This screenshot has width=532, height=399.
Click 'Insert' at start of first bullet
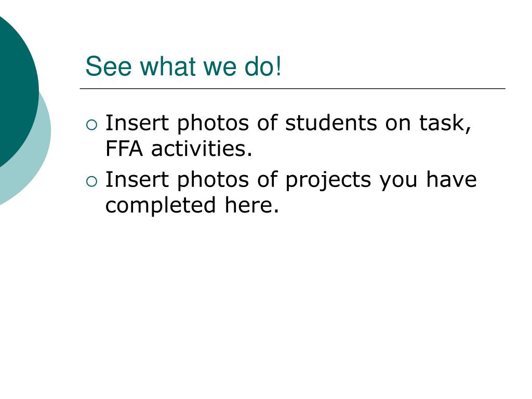point(137,123)
